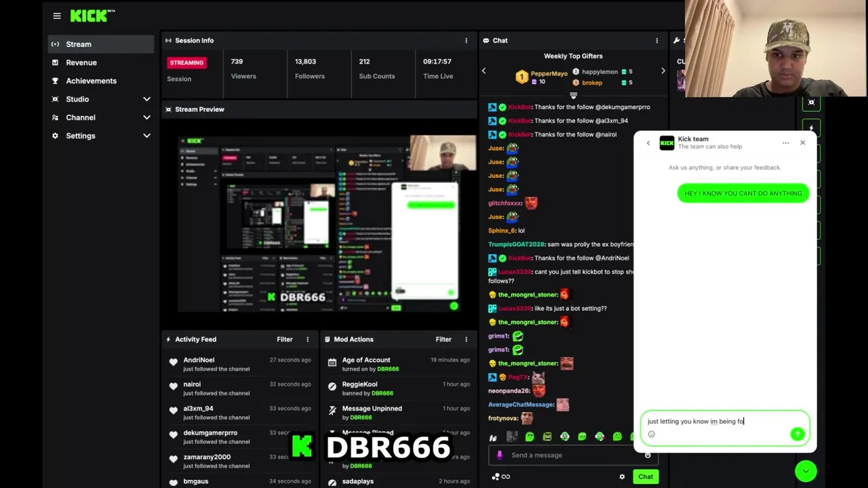Image resolution: width=868 pixels, height=488 pixels.
Task: Click the 212 Sub Counts value
Action: pyautogui.click(x=364, y=62)
